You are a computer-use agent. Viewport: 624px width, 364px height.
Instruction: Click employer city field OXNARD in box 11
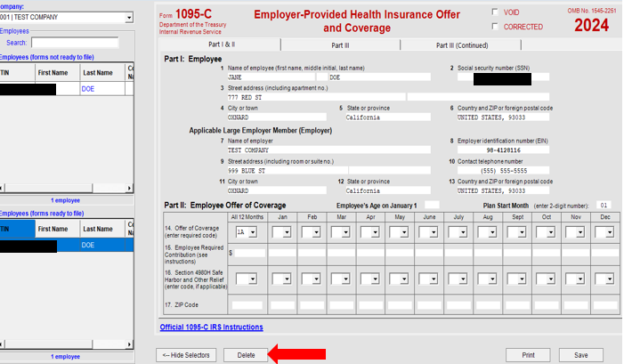pyautogui.click(x=277, y=190)
